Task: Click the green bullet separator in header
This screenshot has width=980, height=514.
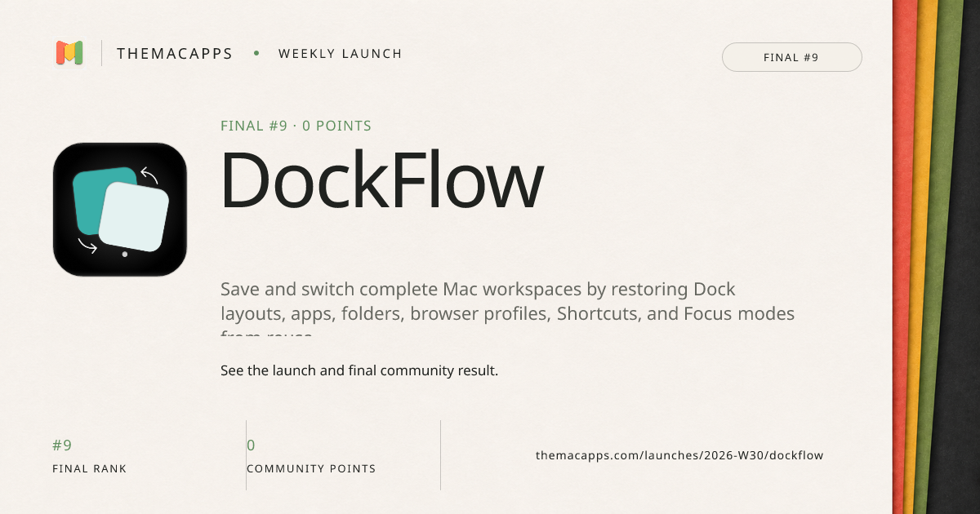Action: [256, 54]
